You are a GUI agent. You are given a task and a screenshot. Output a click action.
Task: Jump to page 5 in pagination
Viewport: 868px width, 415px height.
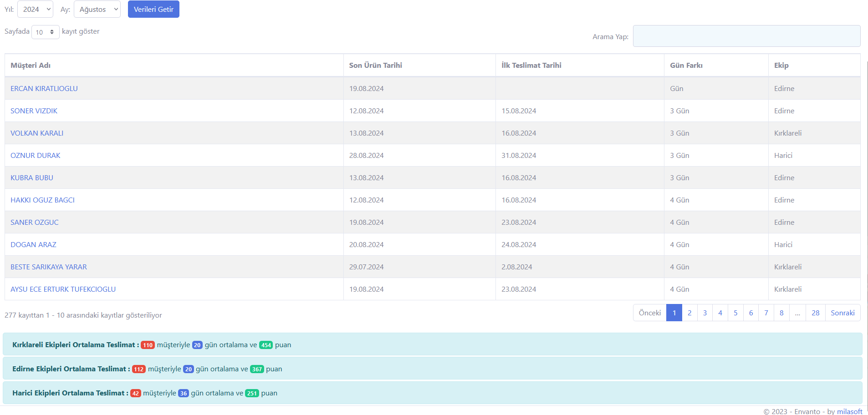735,313
